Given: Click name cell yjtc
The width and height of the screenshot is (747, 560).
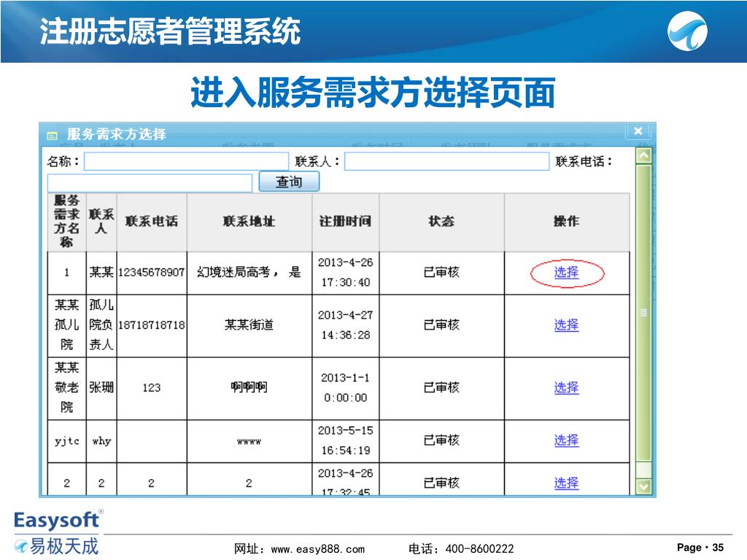Looking at the screenshot, I should point(66,441).
